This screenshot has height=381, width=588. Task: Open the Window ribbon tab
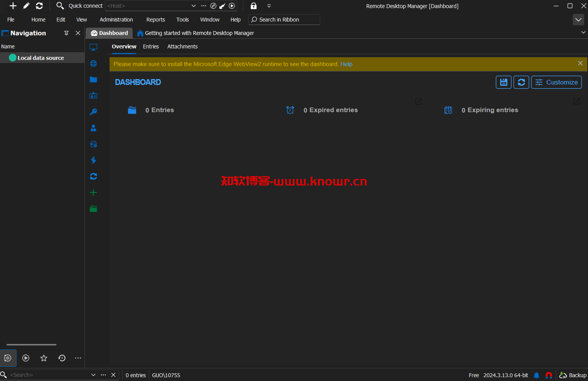(210, 20)
